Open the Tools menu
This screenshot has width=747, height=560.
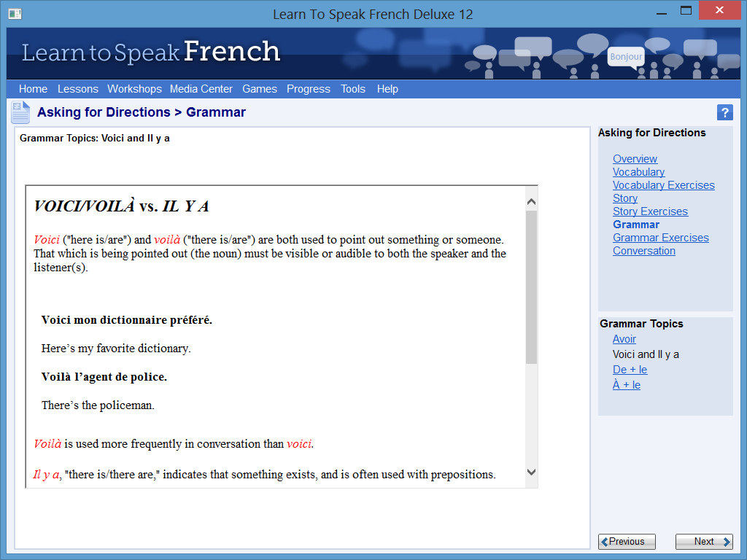coord(353,89)
